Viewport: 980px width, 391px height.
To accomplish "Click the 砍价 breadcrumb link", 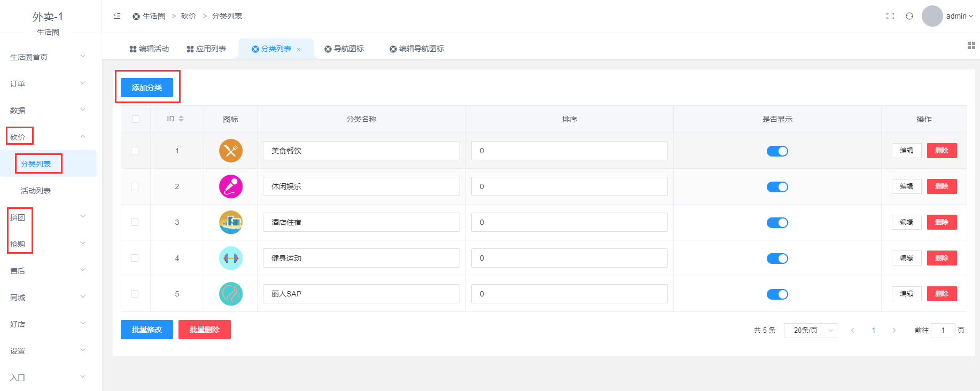I will (x=189, y=16).
